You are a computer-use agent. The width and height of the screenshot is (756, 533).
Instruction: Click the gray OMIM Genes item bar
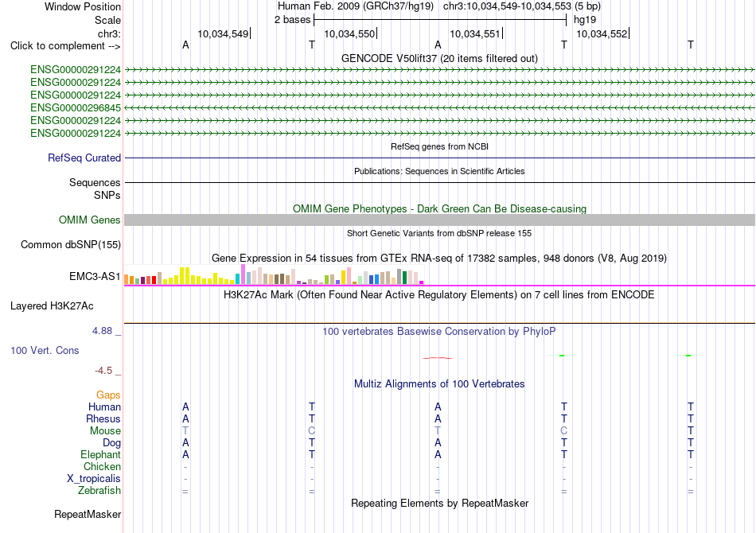[439, 220]
